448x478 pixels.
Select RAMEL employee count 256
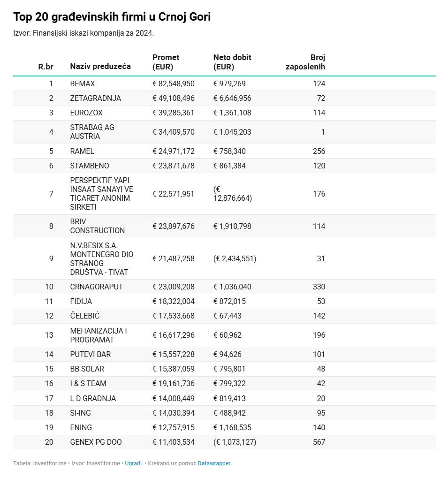319,151
